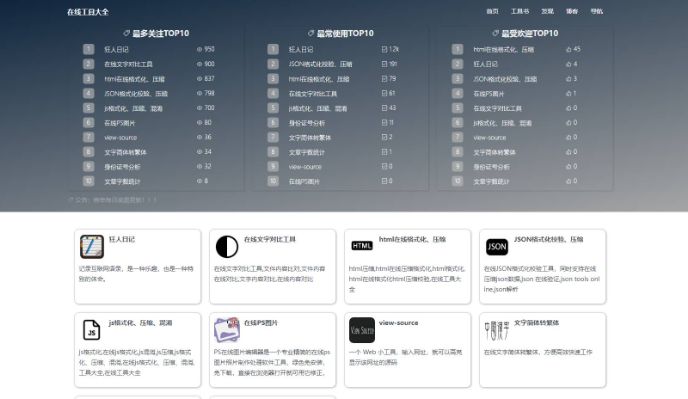Image resolution: width=688 pixels, height=399 pixels.
Task: Click the View Source black icon
Action: 362,330
